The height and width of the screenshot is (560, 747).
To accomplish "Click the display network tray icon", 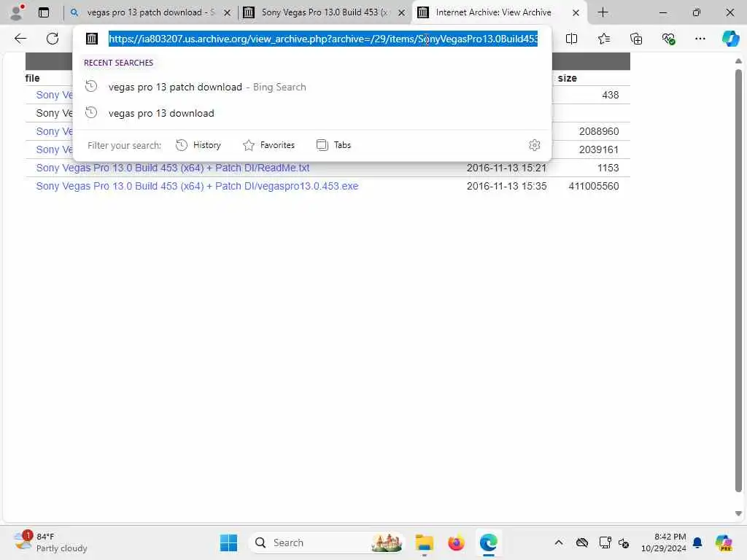I will 605,542.
